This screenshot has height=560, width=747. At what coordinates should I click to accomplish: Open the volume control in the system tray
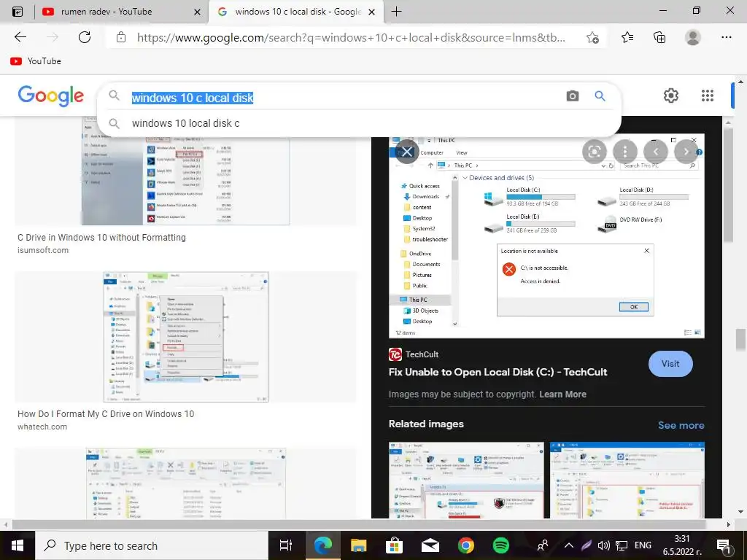coord(603,545)
